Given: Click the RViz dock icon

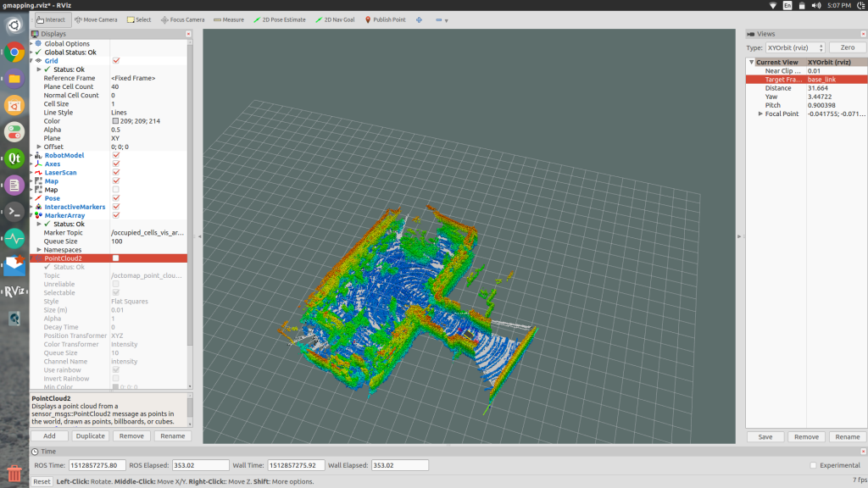Looking at the screenshot, I should tap(14, 291).
